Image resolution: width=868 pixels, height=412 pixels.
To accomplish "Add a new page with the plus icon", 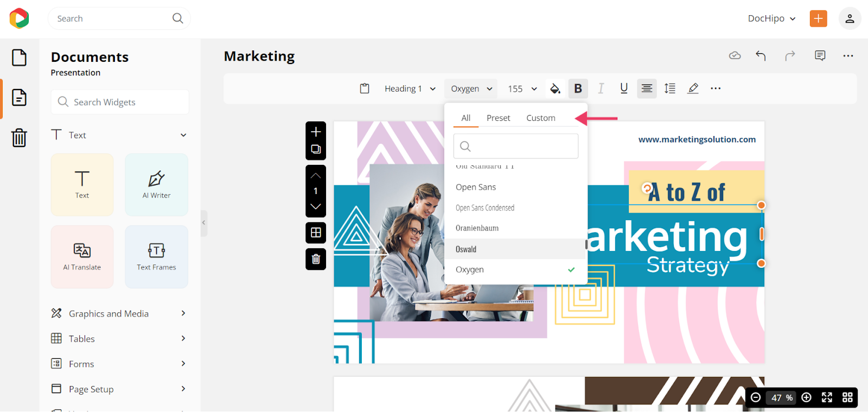I will coord(316,132).
